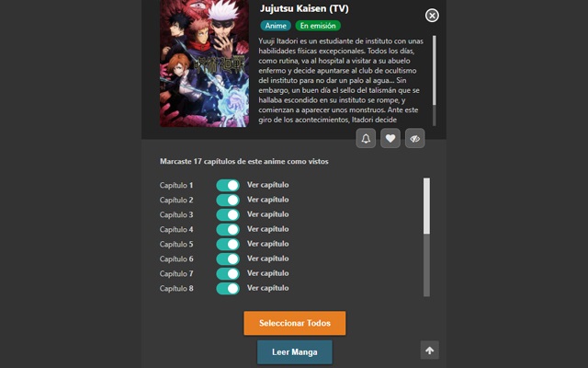Toggle Capítulo 3 watched switch
The width and height of the screenshot is (588, 368).
click(x=228, y=214)
